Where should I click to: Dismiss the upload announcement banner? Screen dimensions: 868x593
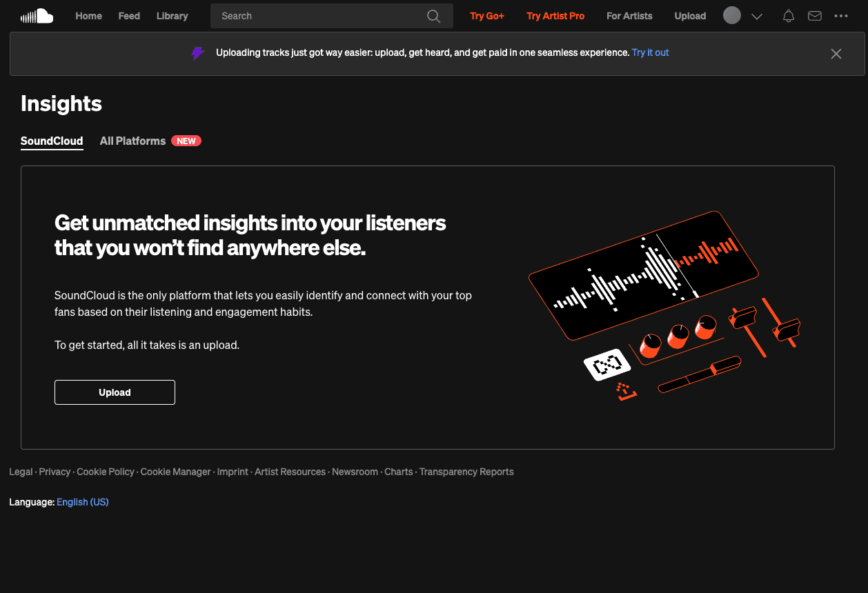click(x=836, y=54)
